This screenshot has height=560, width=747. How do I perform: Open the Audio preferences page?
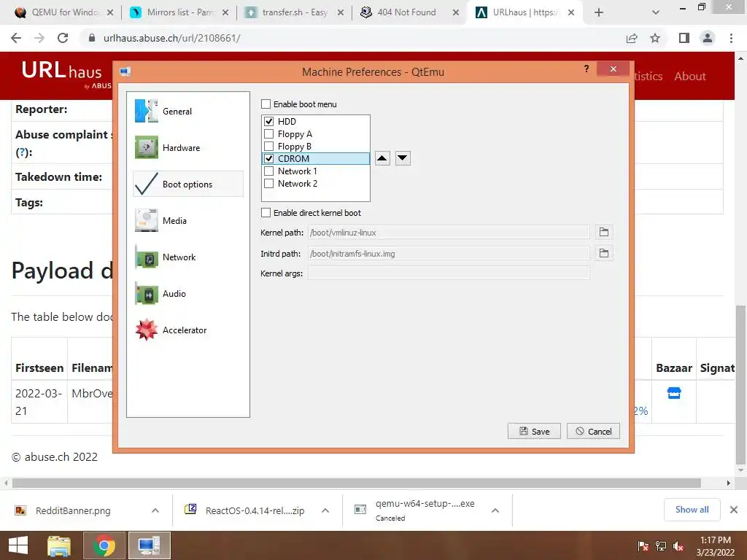pyautogui.click(x=187, y=293)
